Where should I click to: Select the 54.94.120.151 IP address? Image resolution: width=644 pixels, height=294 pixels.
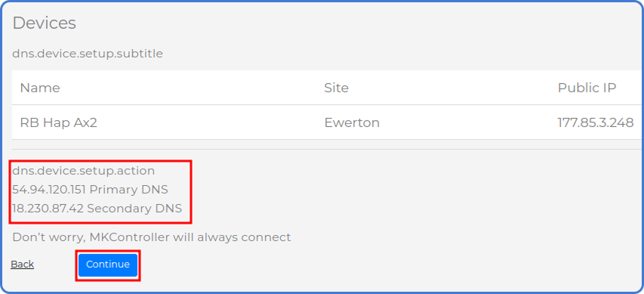(49, 190)
